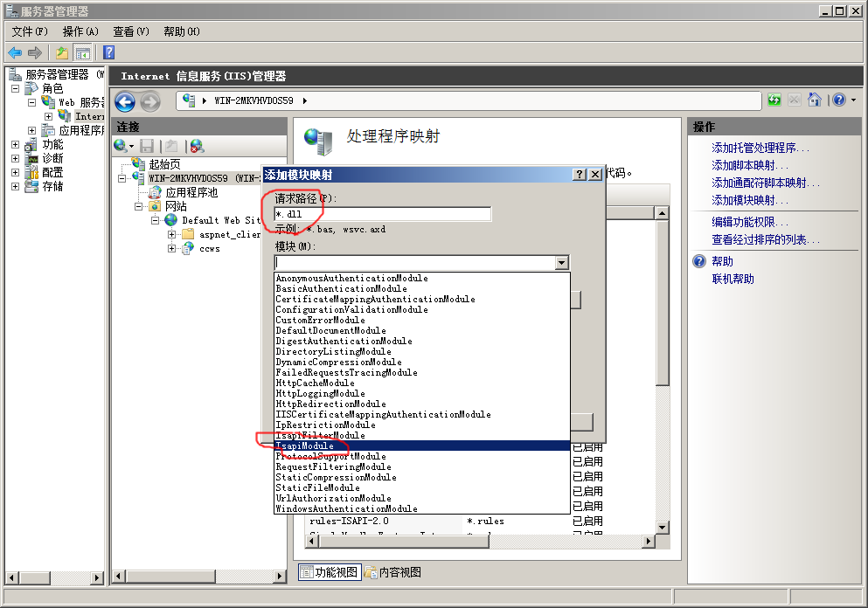The height and width of the screenshot is (608, 868).
Task: Click the Up One Level folder toolbar icon
Action: pyautogui.click(x=62, y=52)
